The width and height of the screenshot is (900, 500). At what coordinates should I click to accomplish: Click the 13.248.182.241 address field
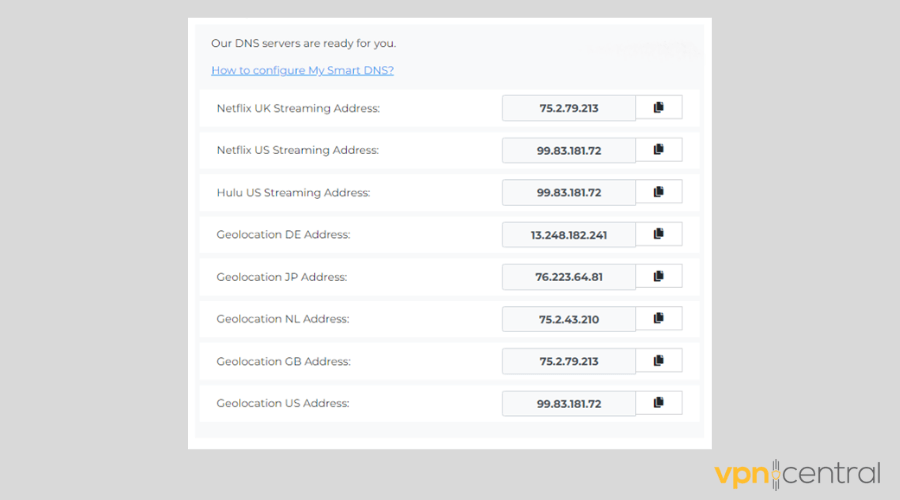tap(568, 235)
